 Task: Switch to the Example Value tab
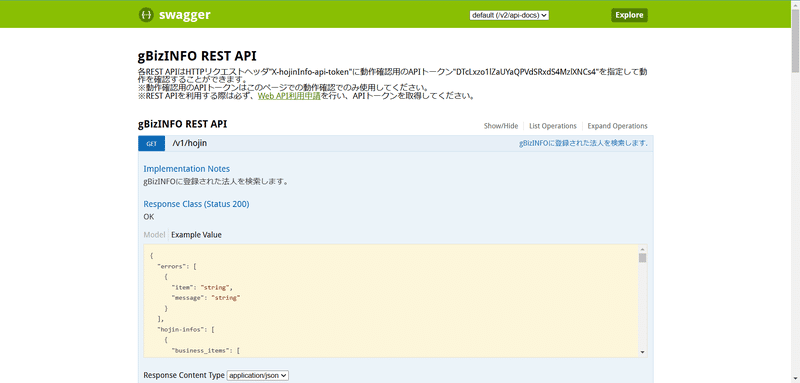pos(196,235)
